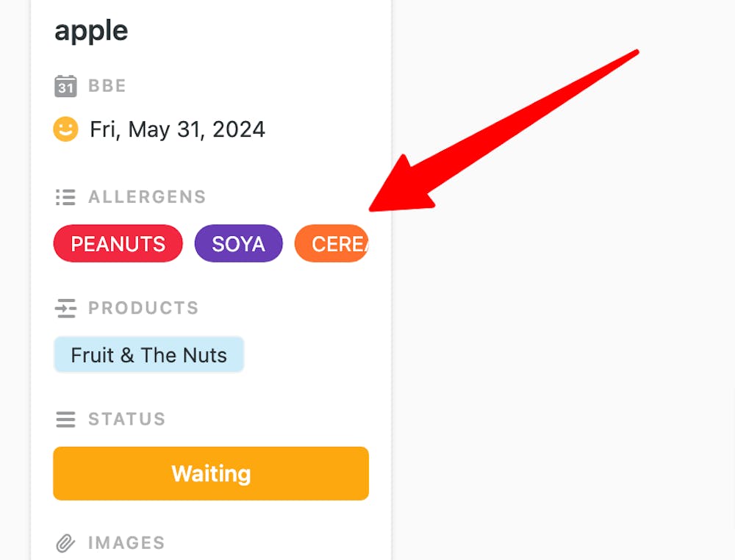Toggle the PEANUTS allergen selection

(x=118, y=243)
